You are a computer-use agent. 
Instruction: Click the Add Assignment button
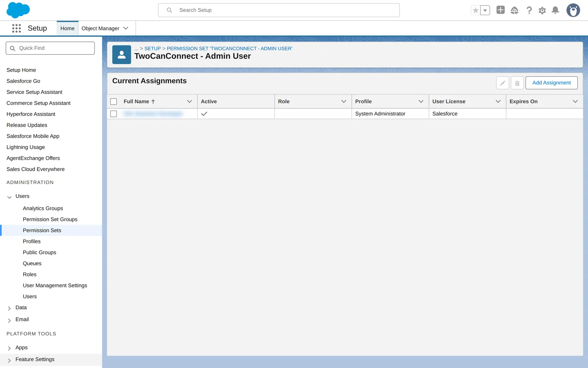point(551,83)
